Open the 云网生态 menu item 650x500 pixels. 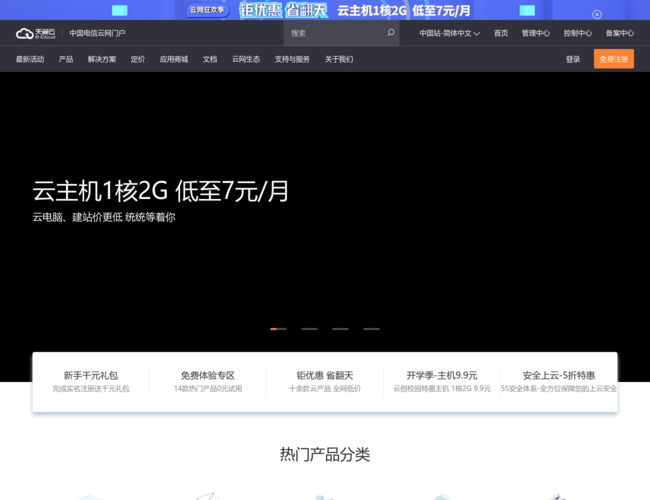tap(246, 59)
